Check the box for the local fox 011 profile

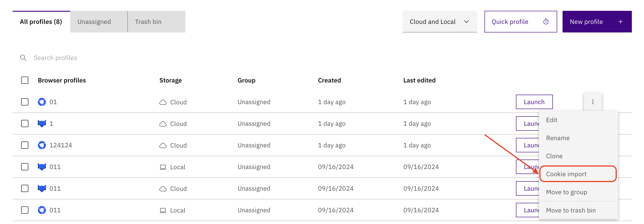pos(25,167)
